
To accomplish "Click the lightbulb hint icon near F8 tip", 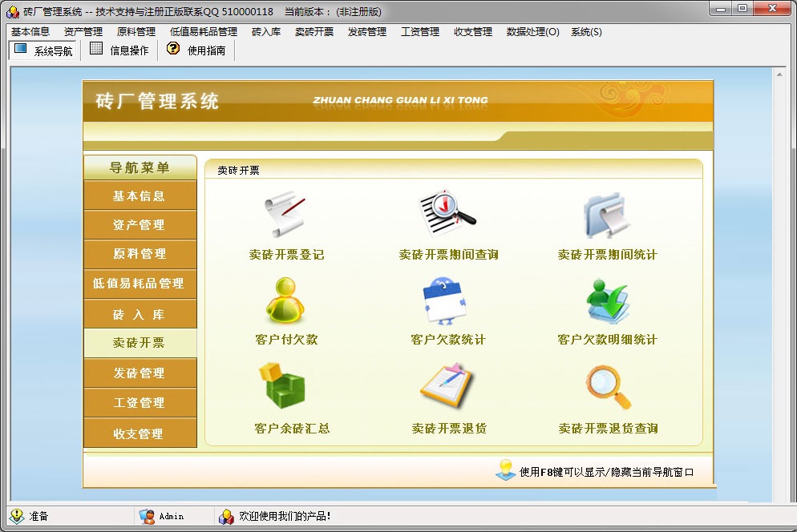I will (x=506, y=470).
